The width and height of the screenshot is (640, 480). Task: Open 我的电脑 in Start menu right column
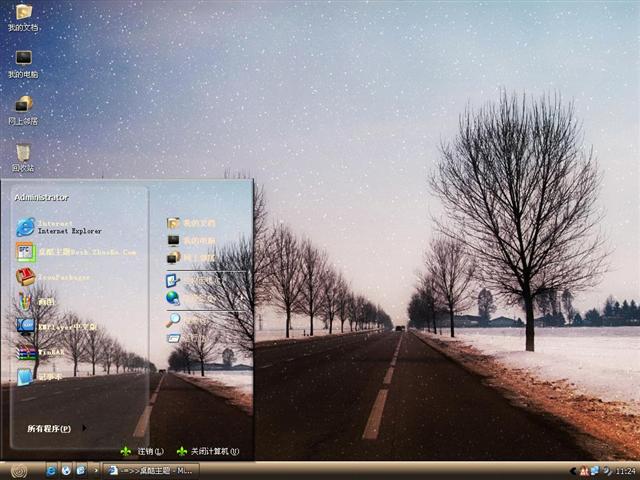tap(197, 240)
